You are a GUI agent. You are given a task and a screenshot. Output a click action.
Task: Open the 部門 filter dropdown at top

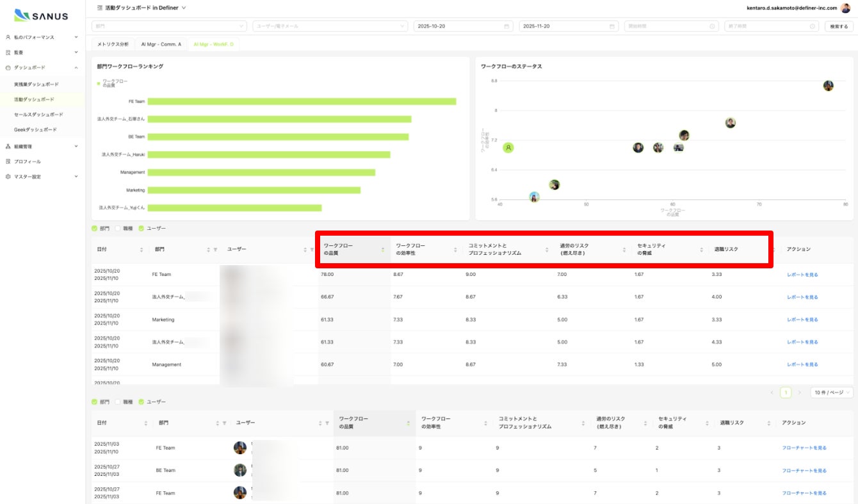pos(169,26)
